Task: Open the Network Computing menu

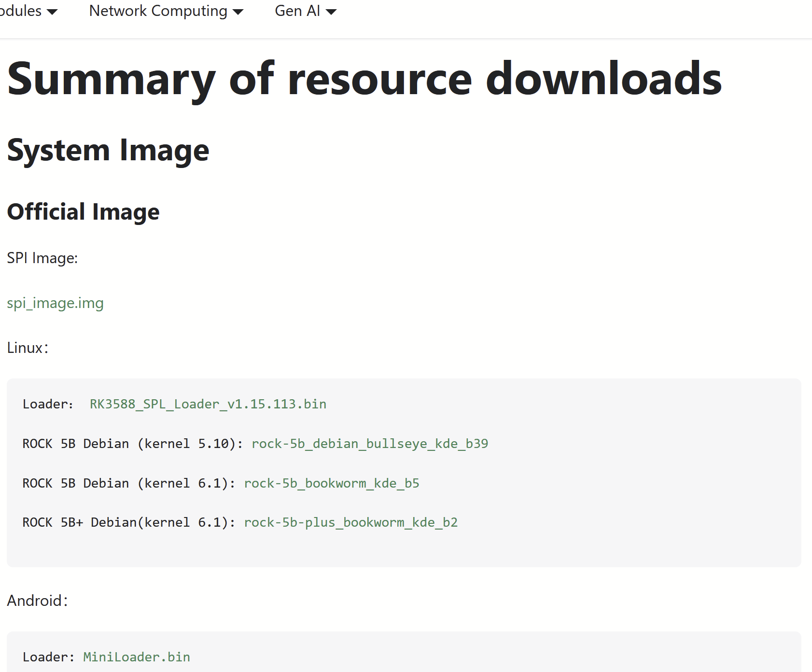Action: click(x=166, y=11)
